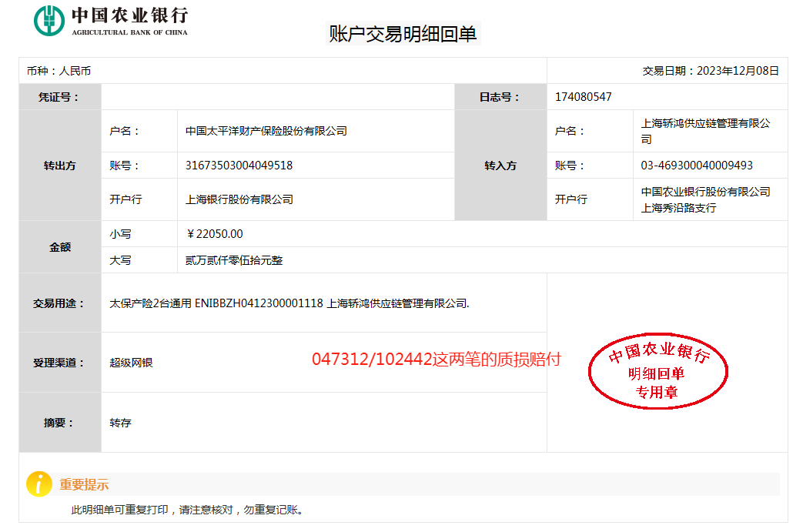Click the red oval bank receipt stamp

657,373
